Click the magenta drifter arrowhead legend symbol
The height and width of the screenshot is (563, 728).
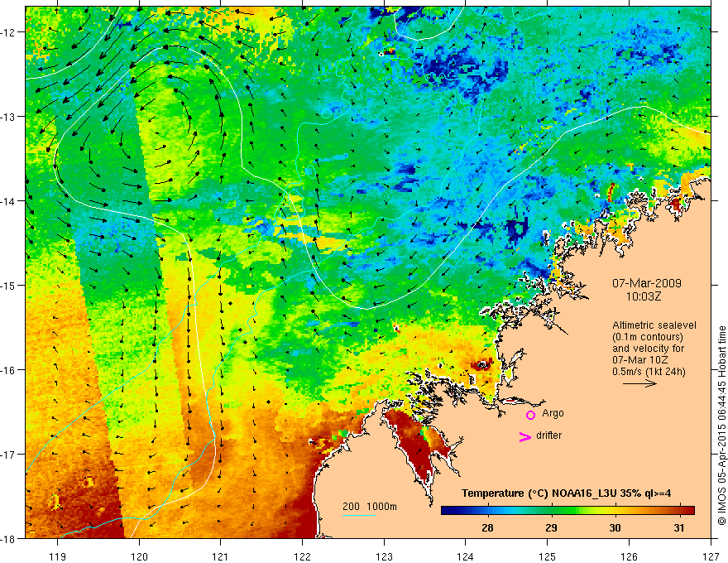pos(524,436)
